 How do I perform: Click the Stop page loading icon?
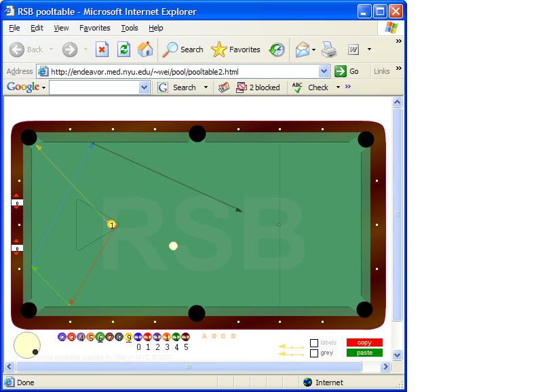click(102, 50)
